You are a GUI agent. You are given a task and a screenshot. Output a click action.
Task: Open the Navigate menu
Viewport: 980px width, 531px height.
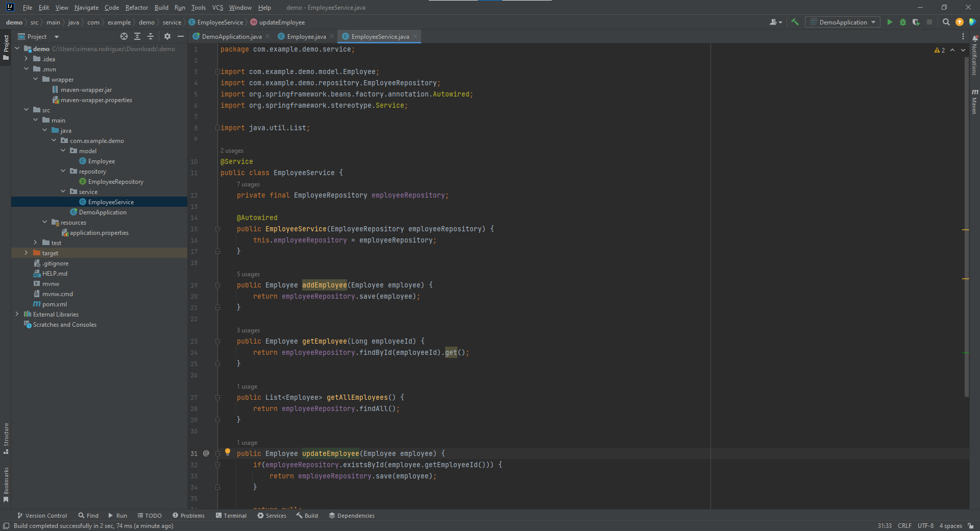(86, 8)
